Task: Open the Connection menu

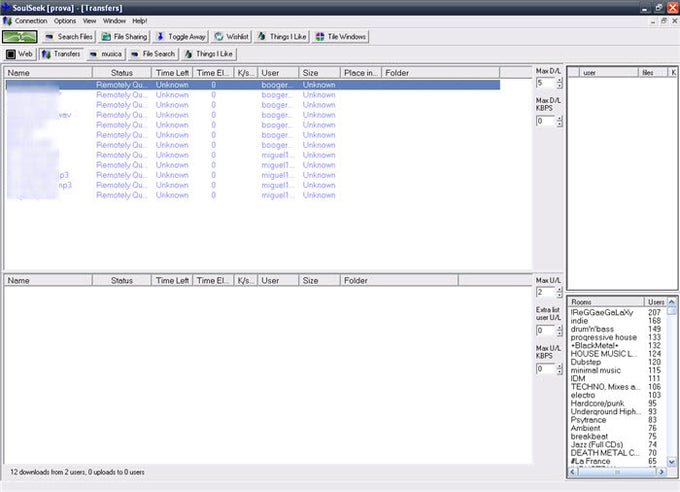Action: 31,21
